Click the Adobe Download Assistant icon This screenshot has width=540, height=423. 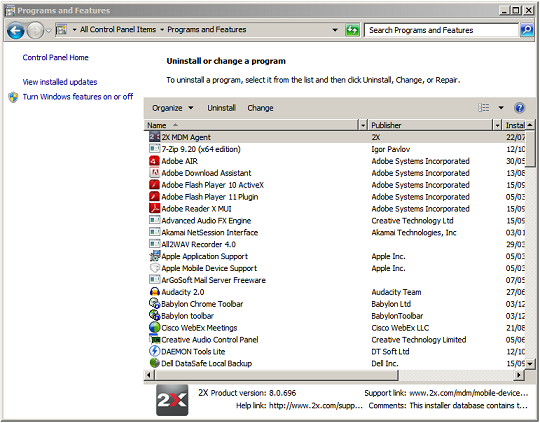click(154, 173)
